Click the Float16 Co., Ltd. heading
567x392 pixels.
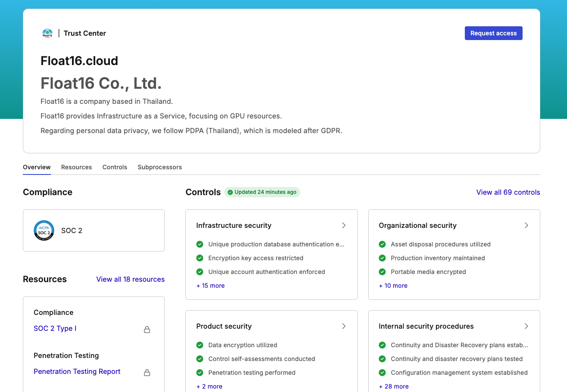pyautogui.click(x=101, y=83)
